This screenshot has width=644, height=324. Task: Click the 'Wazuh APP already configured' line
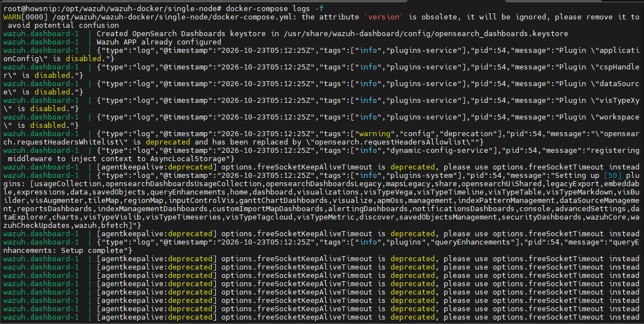[159, 42]
